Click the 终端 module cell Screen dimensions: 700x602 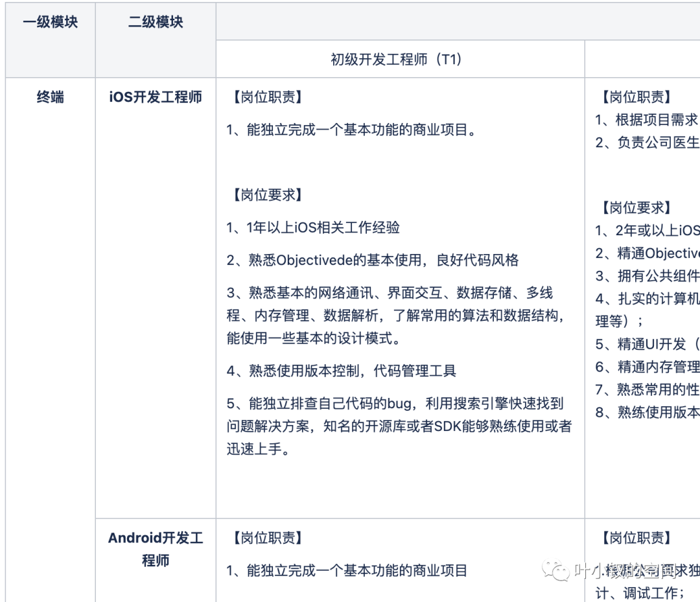point(50,97)
